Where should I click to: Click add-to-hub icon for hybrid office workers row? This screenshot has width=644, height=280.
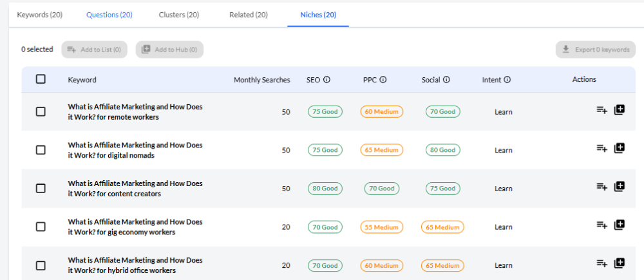(620, 263)
